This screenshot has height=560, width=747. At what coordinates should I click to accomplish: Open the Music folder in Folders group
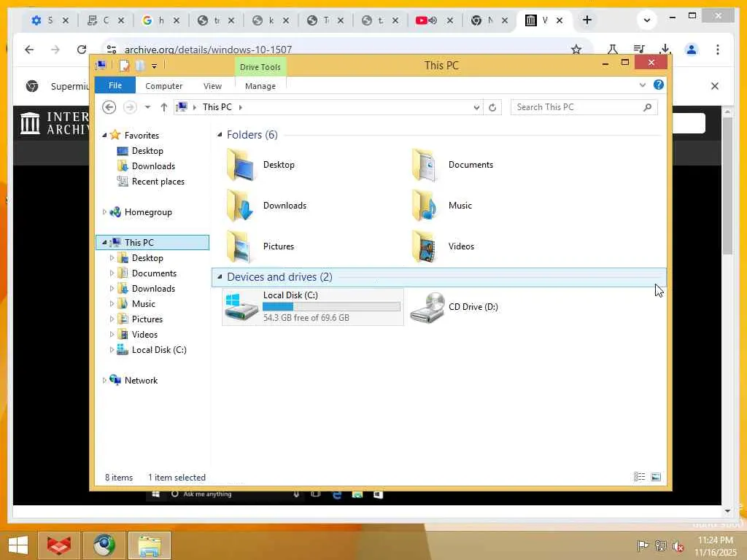(x=441, y=206)
